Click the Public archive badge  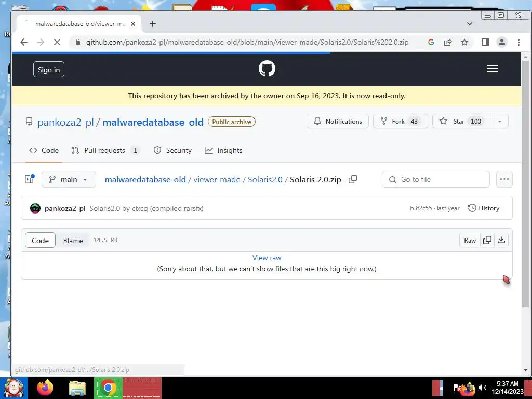pos(232,122)
